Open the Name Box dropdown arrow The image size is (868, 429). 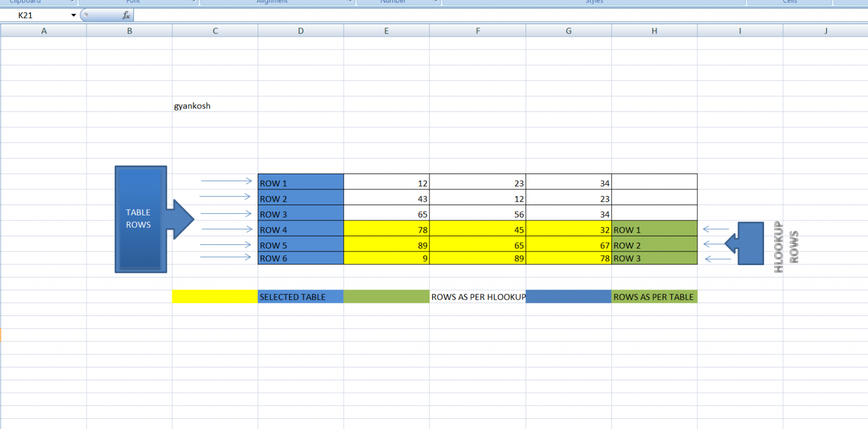tap(73, 15)
